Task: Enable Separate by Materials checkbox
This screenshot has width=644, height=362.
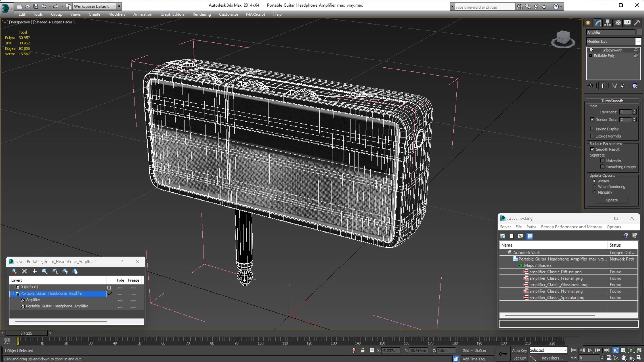Action: pyautogui.click(x=602, y=161)
